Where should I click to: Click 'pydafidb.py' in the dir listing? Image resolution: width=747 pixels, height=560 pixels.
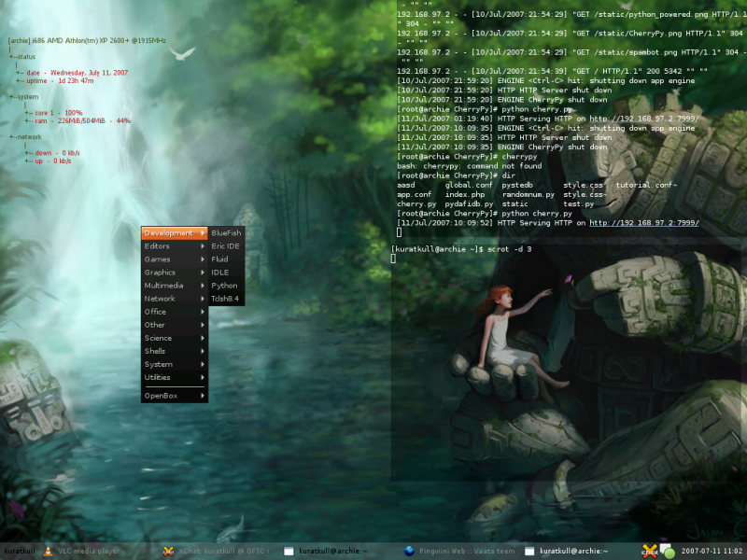point(470,204)
